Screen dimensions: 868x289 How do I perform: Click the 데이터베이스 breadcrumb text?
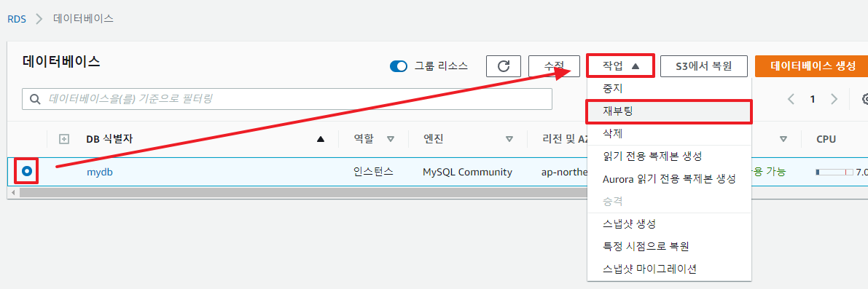[84, 18]
